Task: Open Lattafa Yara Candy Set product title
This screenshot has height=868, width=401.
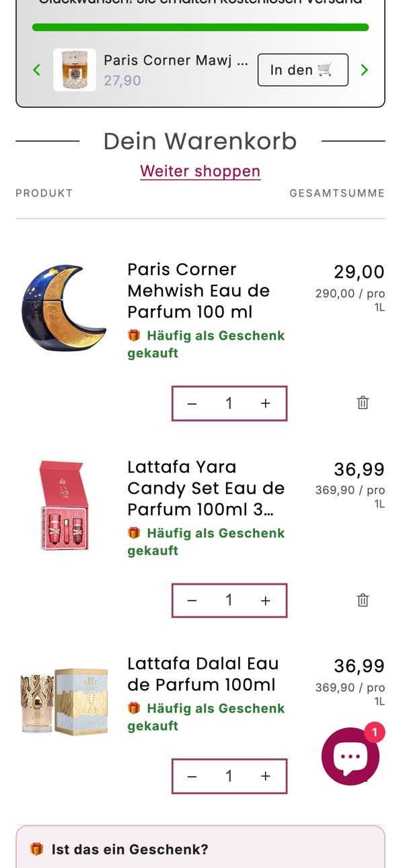Action: coord(206,489)
